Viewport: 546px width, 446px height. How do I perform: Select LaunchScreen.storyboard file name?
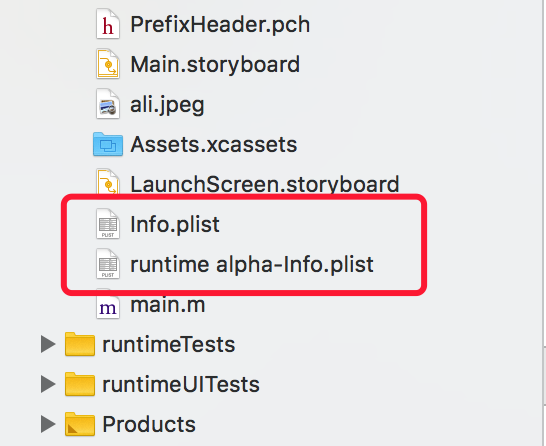click(x=265, y=184)
